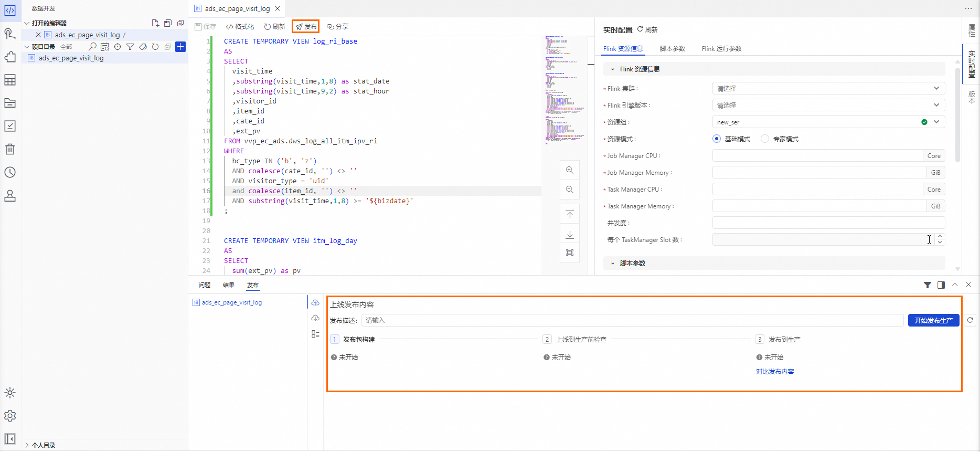Click the magnifier search icon in 项目目录 toolbar
The width and height of the screenshot is (980, 452).
pos(92,47)
